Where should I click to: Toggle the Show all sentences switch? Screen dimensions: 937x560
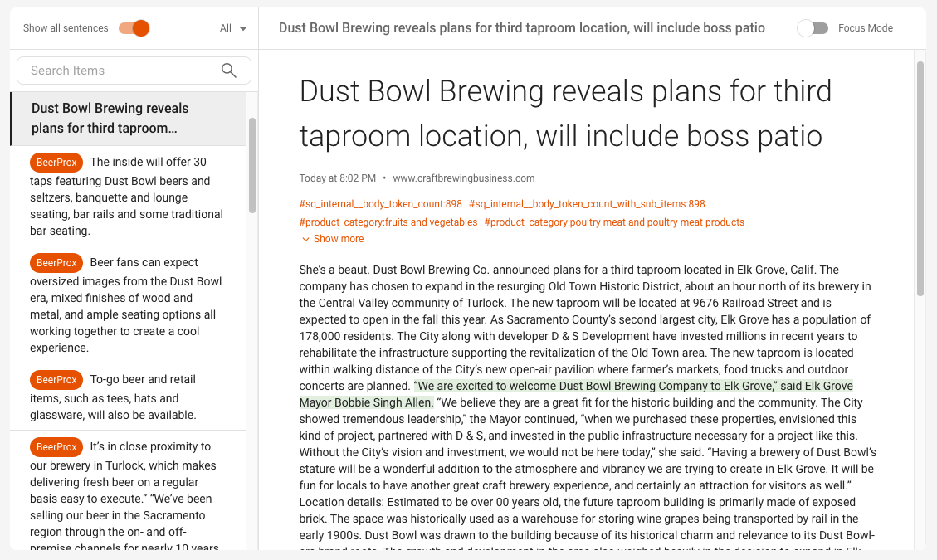pyautogui.click(x=134, y=28)
